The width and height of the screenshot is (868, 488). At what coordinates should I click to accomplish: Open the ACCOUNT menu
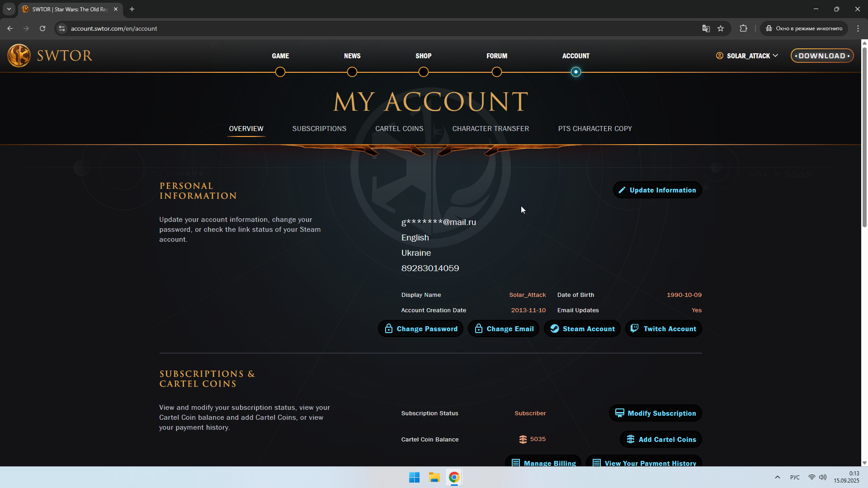click(576, 56)
